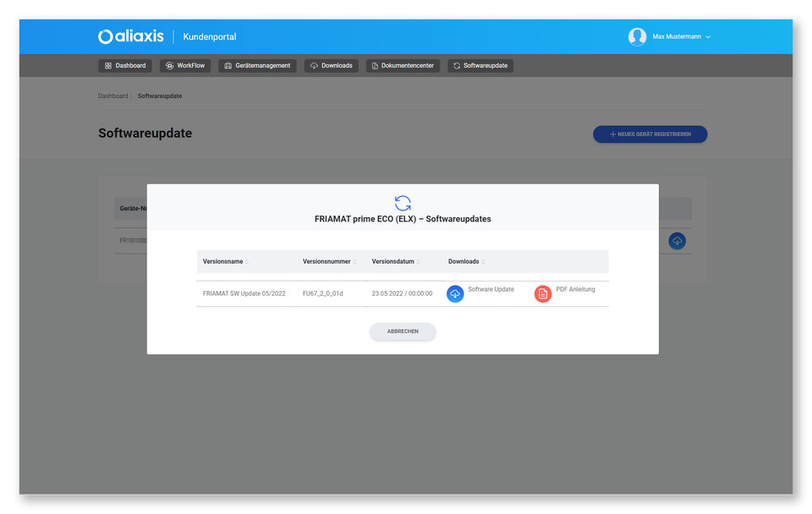Click the aliaxis logo in the header
812x514 pixels.
pos(131,36)
